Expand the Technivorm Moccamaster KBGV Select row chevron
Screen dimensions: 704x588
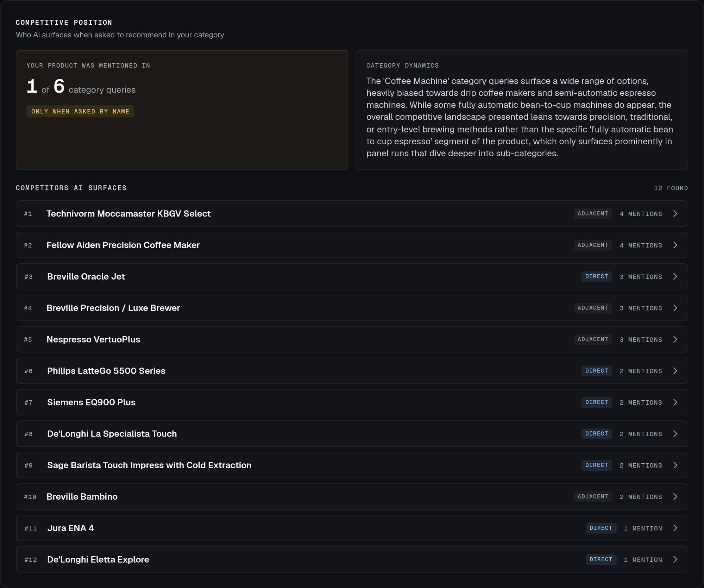click(675, 214)
